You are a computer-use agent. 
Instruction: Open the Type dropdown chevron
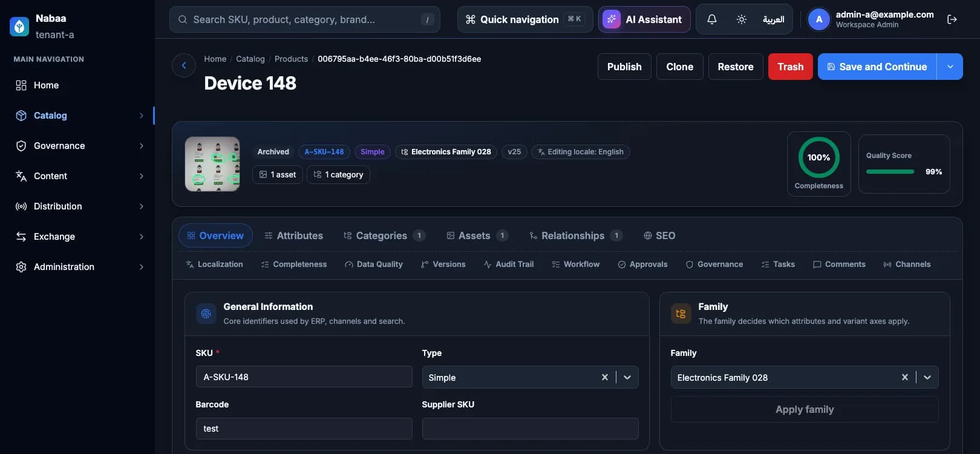[x=627, y=377]
